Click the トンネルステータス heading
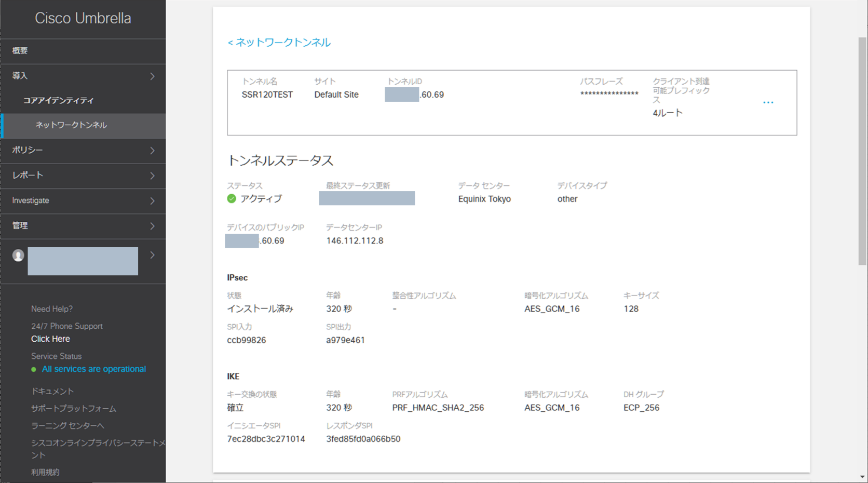Viewport: 868px width, 483px height. [x=280, y=160]
